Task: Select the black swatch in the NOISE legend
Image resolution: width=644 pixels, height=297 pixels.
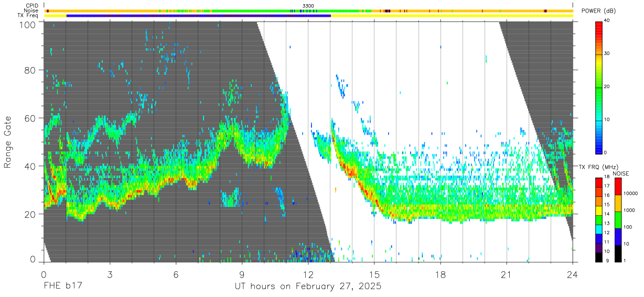Action: coord(618,254)
